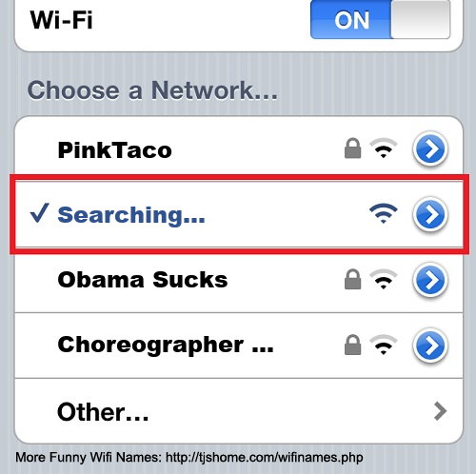Tap the lock icon on PinkTaco
Screen dimensions: 476x474
click(x=352, y=148)
